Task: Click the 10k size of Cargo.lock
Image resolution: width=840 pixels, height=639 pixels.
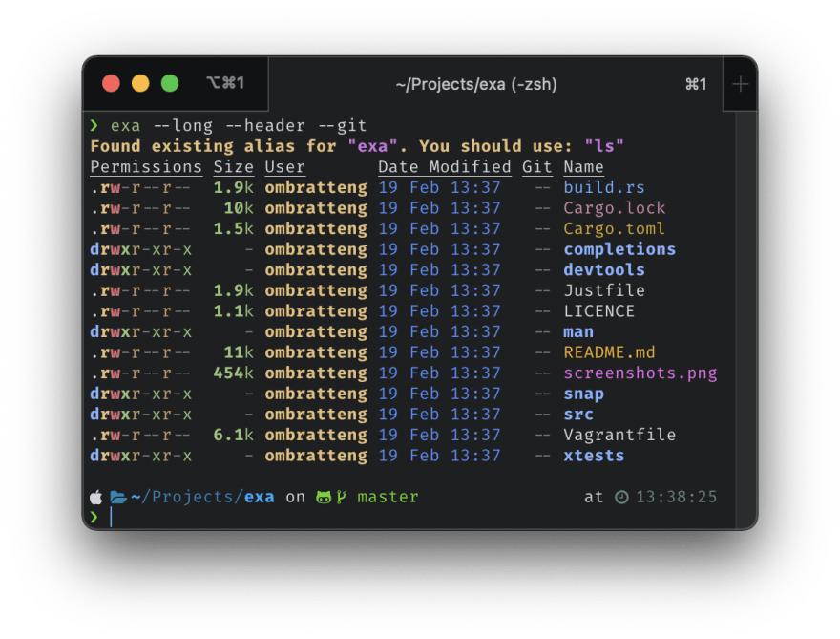Action: pyautogui.click(x=239, y=208)
